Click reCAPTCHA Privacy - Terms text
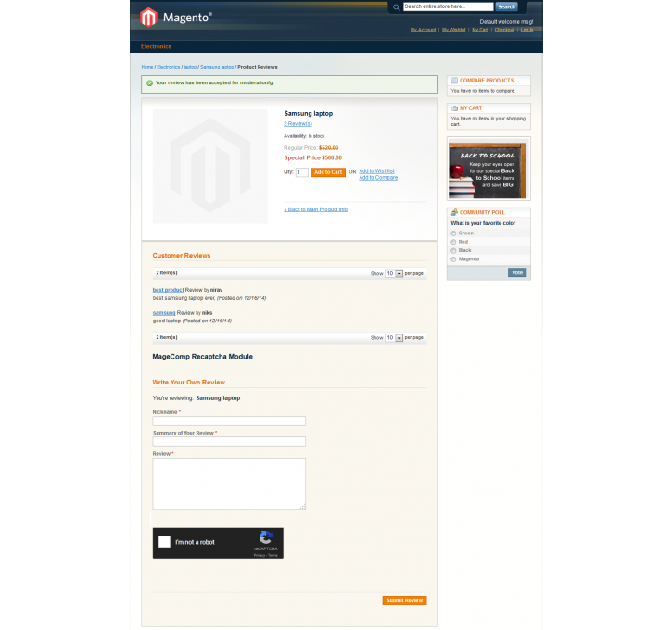672x630 pixels. [x=266, y=555]
